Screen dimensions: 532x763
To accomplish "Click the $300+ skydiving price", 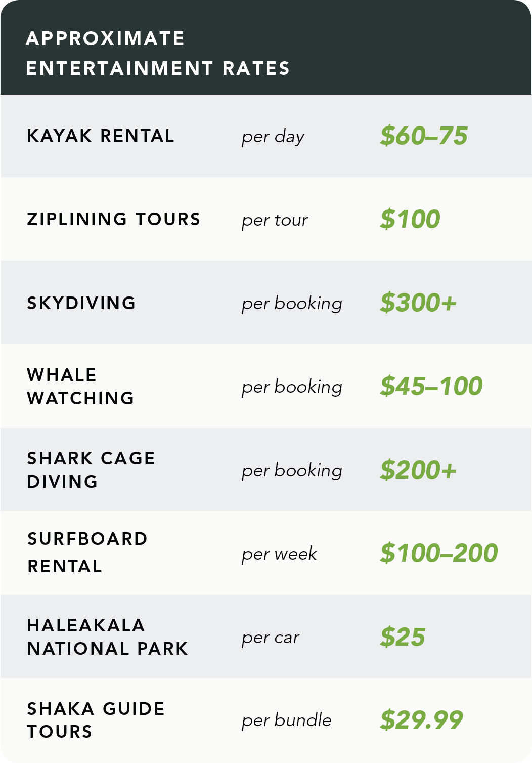I will point(418,303).
